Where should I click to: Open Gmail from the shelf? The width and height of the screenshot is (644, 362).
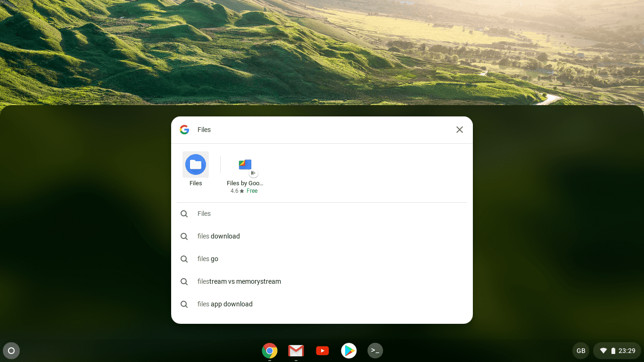click(296, 351)
